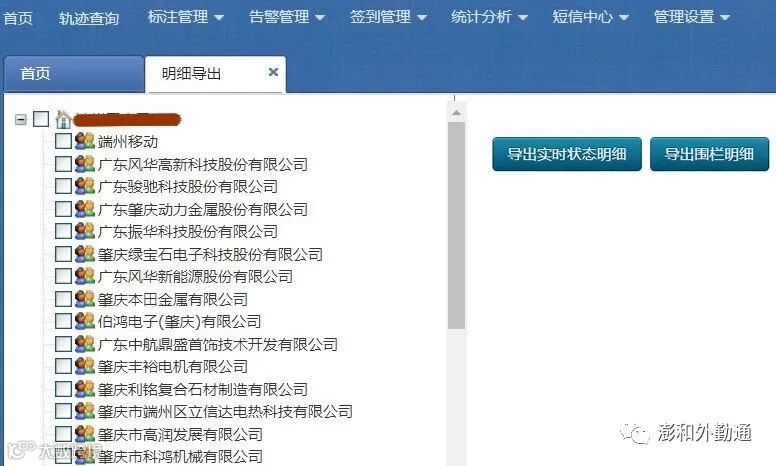This screenshot has height=466, width=776.
Task: Click group icon beside 肇庆利铭复合石材制造有限公司
Action: coord(85,389)
